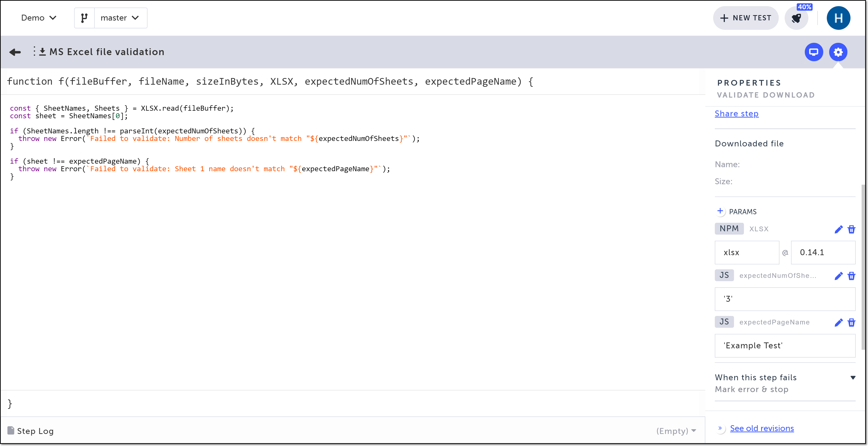Click the git branch icon
868x446 pixels.
click(x=84, y=18)
